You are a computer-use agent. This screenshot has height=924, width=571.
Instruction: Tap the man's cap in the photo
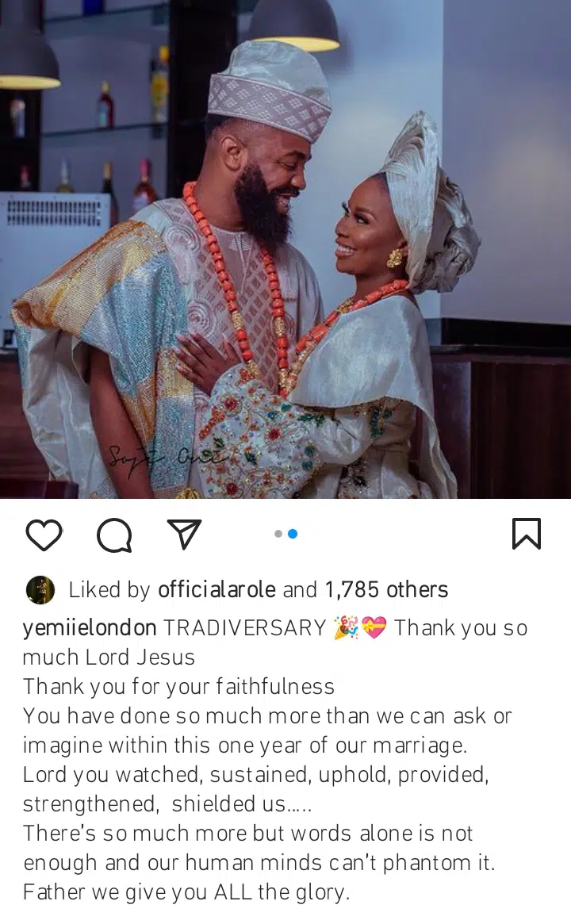tap(270, 90)
